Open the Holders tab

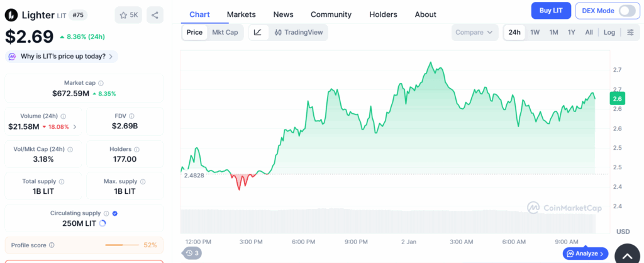(x=383, y=14)
